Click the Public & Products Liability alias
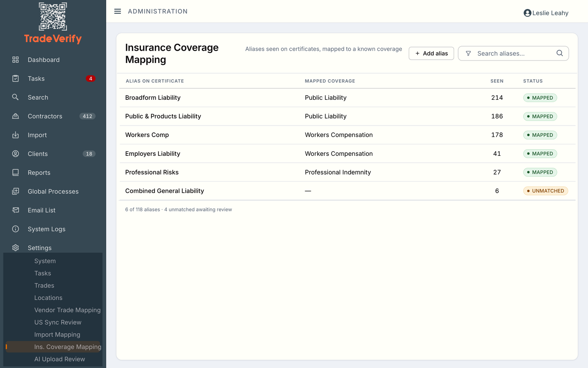The width and height of the screenshot is (588, 368). (163, 116)
